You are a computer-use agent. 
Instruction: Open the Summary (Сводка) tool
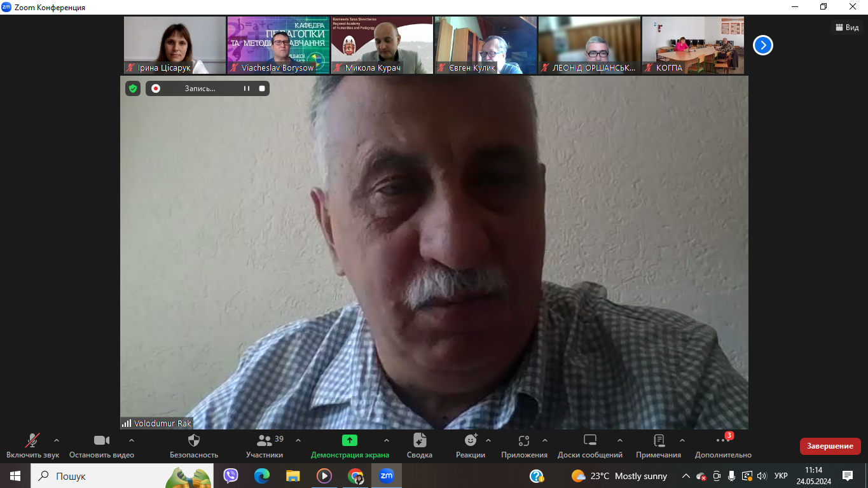click(x=420, y=441)
